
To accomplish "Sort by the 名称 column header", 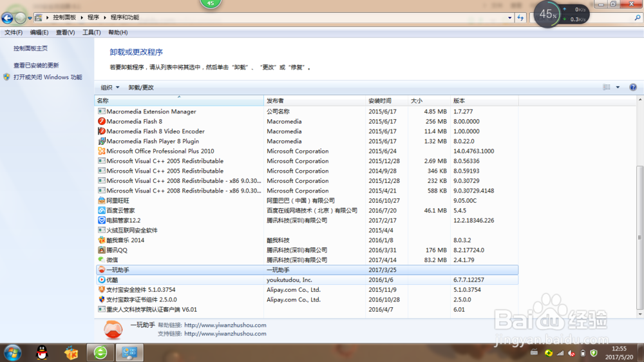I will [x=180, y=100].
